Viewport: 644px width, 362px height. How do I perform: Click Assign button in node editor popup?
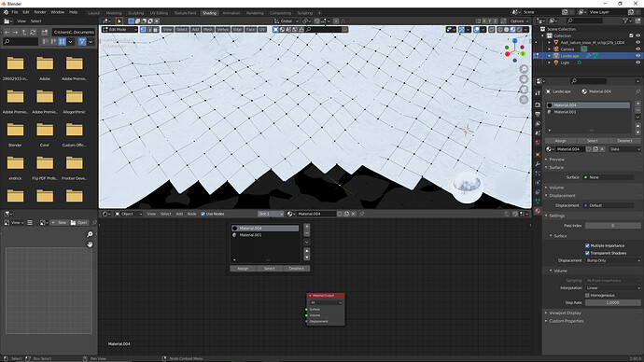[x=244, y=269]
